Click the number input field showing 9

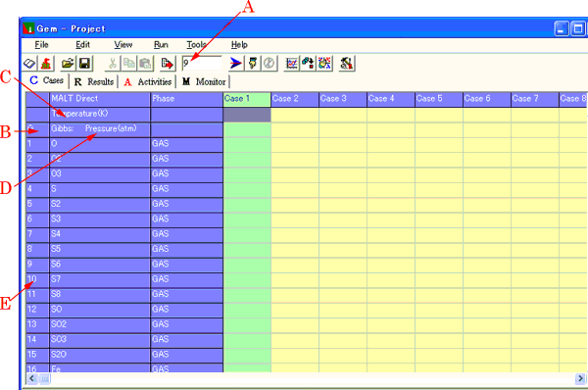[202, 63]
